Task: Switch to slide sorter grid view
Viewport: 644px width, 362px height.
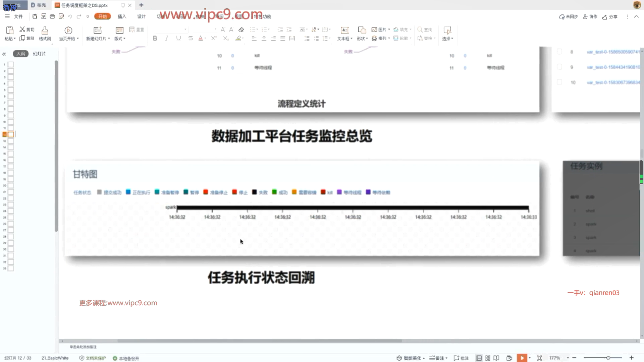Action: (x=488, y=358)
